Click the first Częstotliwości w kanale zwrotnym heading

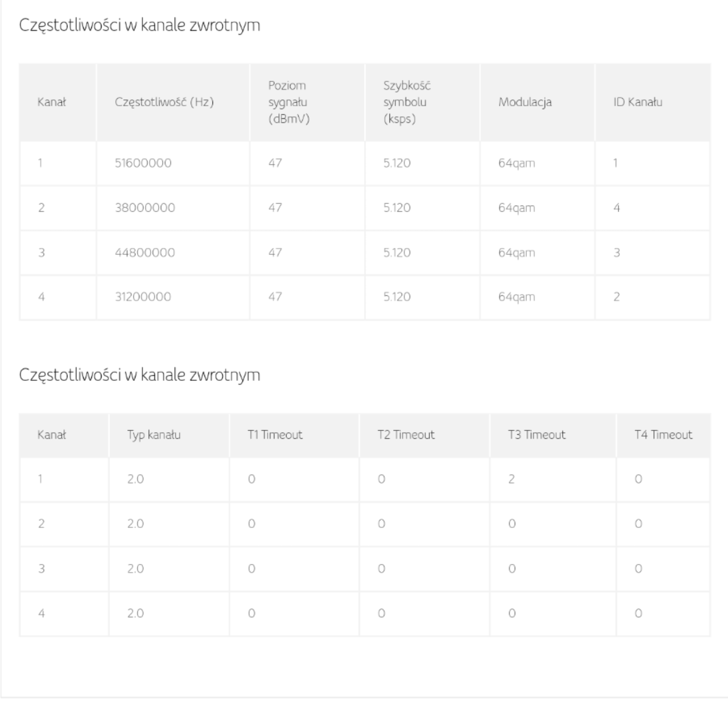[x=139, y=25]
